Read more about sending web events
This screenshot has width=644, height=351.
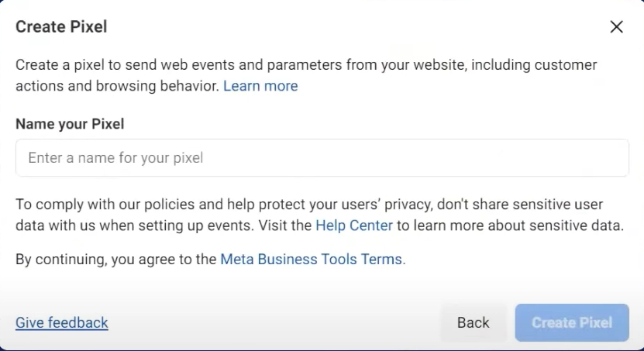click(x=260, y=86)
